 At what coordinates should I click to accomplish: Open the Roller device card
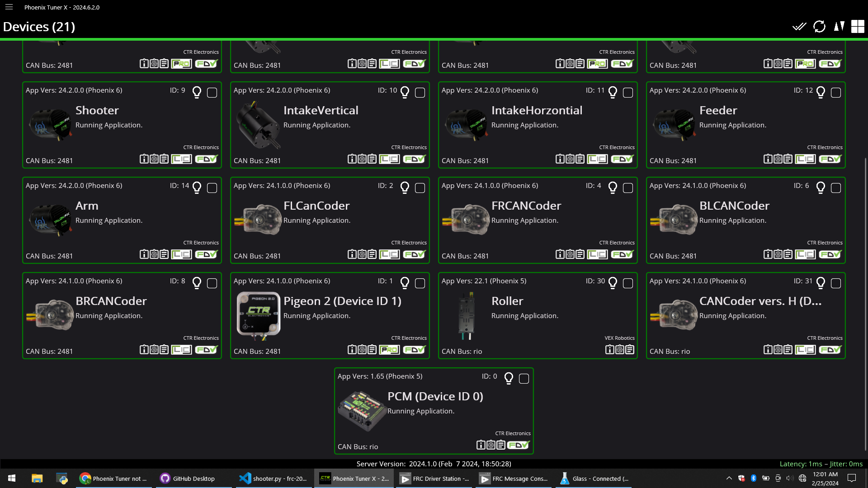[x=538, y=316]
